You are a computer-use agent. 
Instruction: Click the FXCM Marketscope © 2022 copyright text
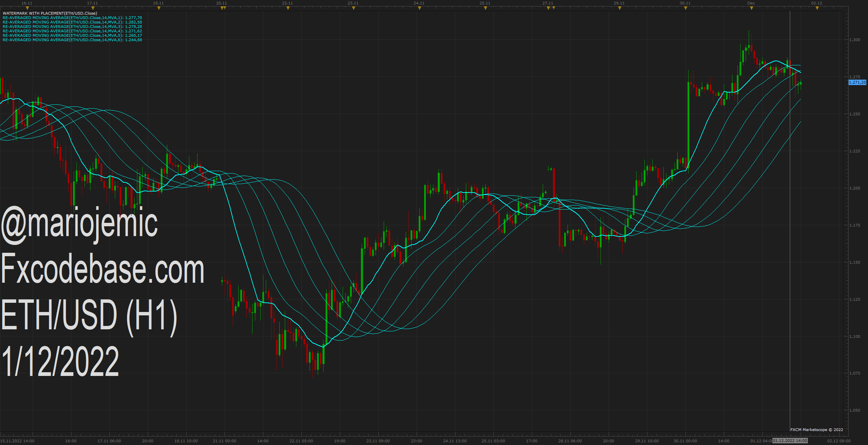[x=817, y=430]
